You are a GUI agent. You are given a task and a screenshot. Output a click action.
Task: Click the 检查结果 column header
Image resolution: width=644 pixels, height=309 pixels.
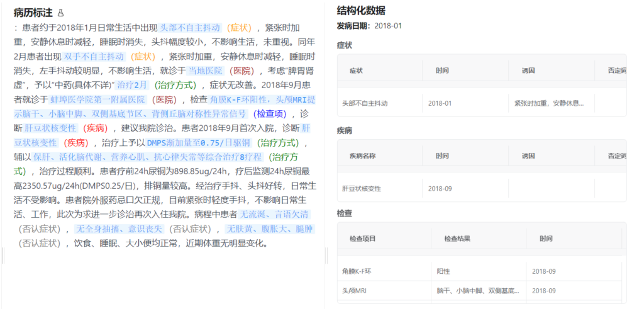click(x=457, y=239)
